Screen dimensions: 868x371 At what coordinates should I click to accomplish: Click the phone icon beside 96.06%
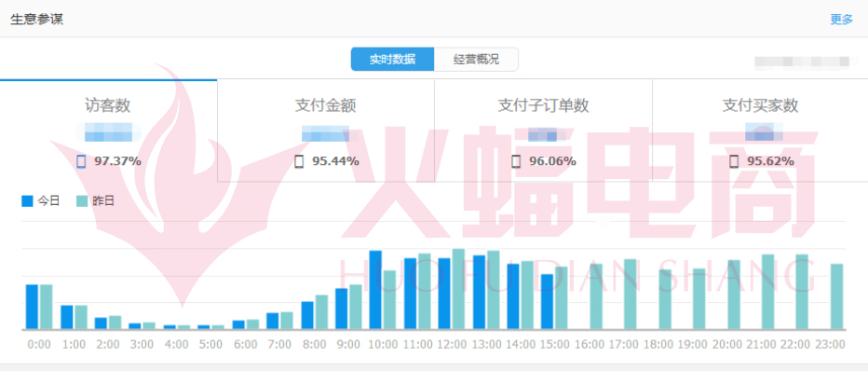pyautogui.click(x=516, y=161)
